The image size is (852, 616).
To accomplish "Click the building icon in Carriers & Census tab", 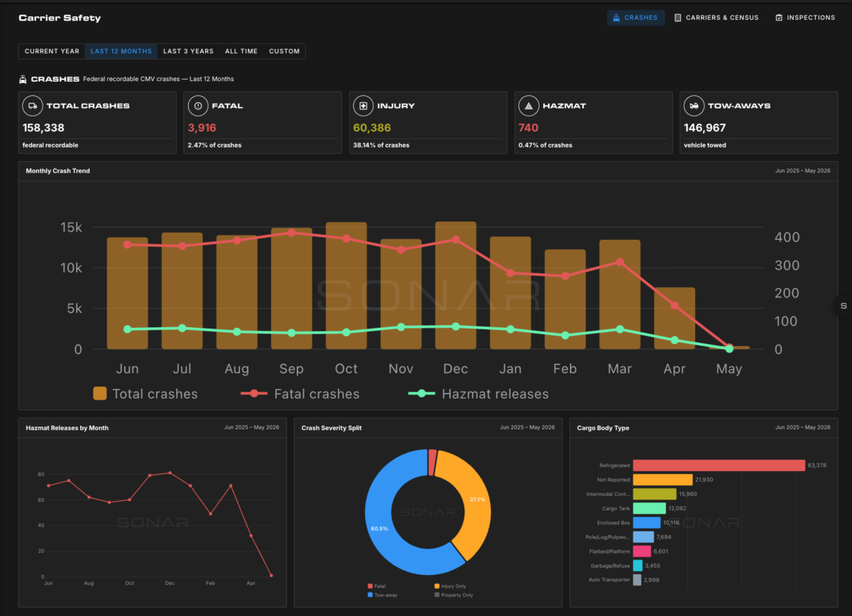I will (678, 18).
